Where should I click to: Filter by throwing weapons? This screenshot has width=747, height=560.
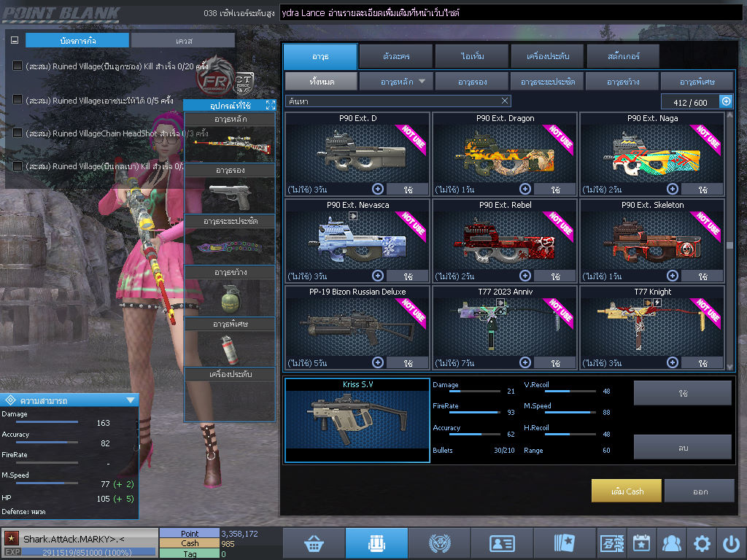click(x=623, y=82)
